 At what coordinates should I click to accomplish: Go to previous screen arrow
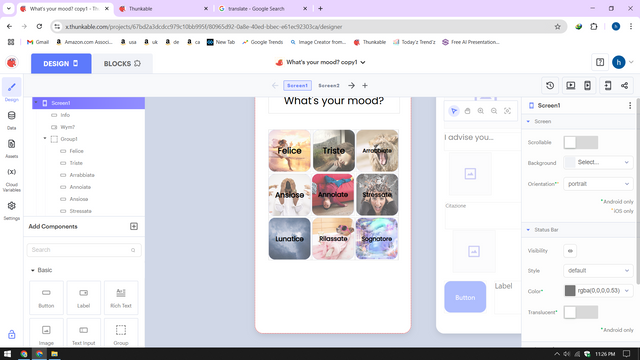(275, 86)
